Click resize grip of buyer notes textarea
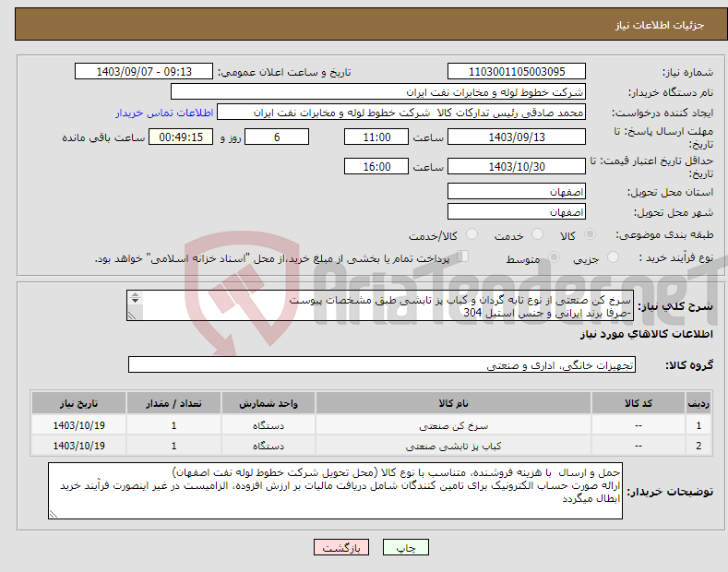The width and height of the screenshot is (728, 572). (53, 514)
